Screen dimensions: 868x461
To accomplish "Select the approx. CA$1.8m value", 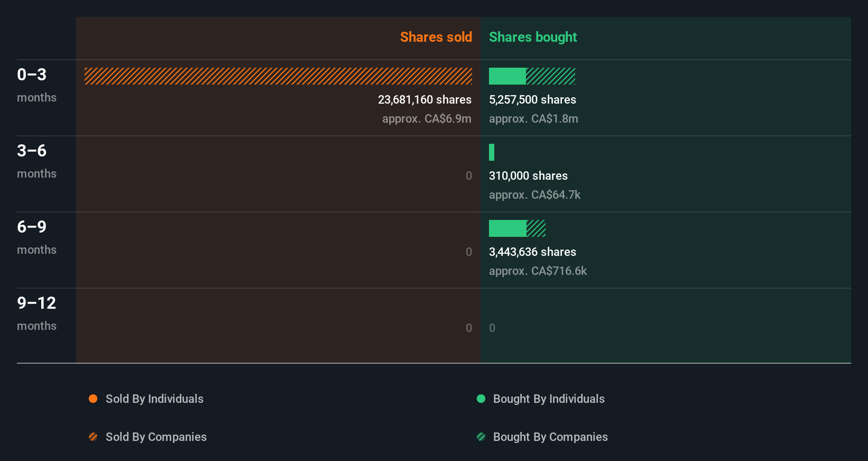I will tap(533, 118).
